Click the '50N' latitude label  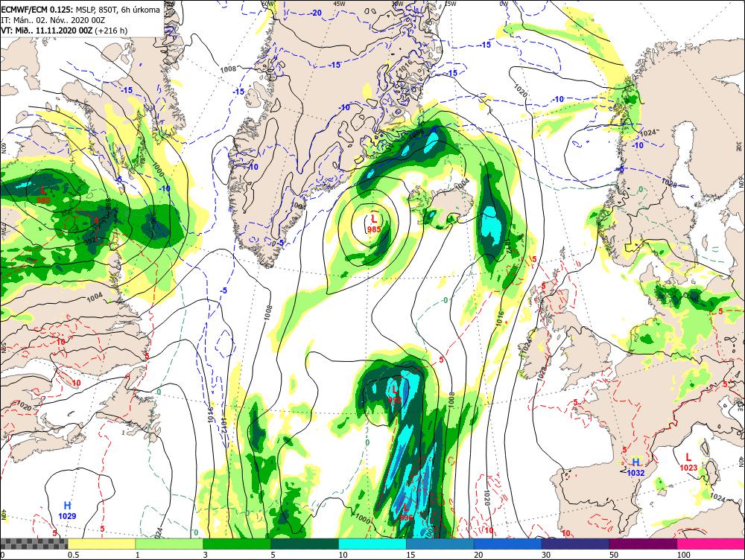tap(4, 347)
